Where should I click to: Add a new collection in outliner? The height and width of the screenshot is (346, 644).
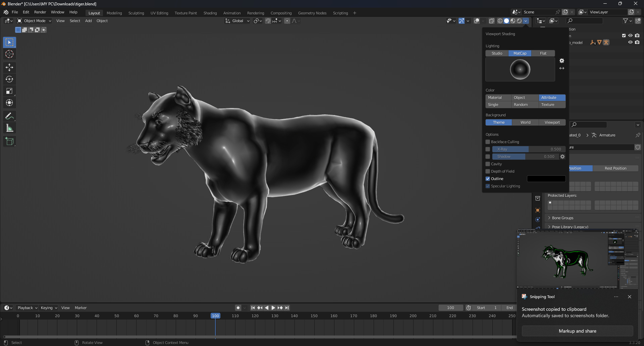point(638,21)
